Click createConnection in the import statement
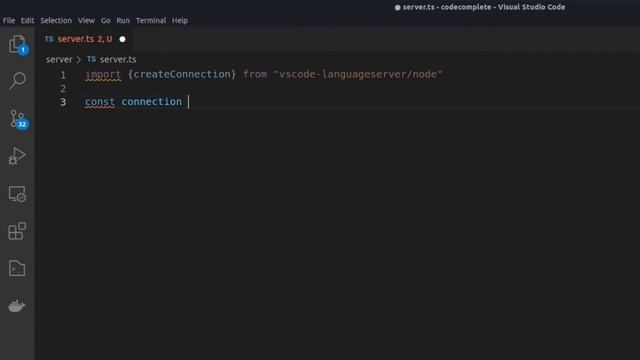Image resolution: width=640 pixels, height=360 pixels. pyautogui.click(x=182, y=74)
